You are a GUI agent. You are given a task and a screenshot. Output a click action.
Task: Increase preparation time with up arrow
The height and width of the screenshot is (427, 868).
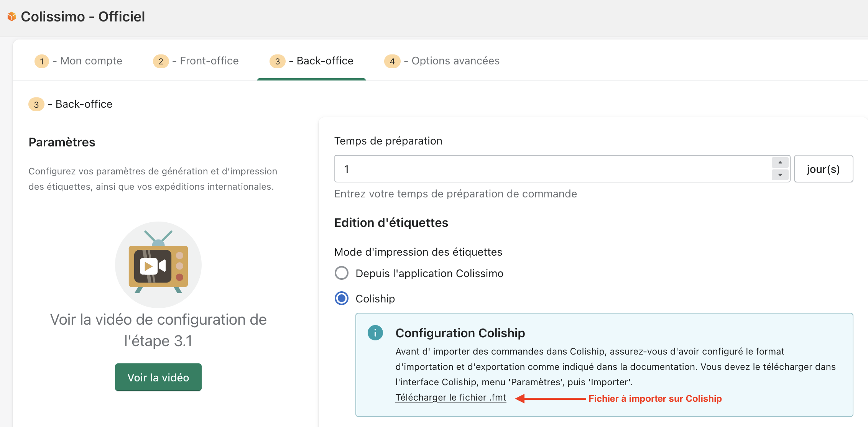(x=780, y=163)
